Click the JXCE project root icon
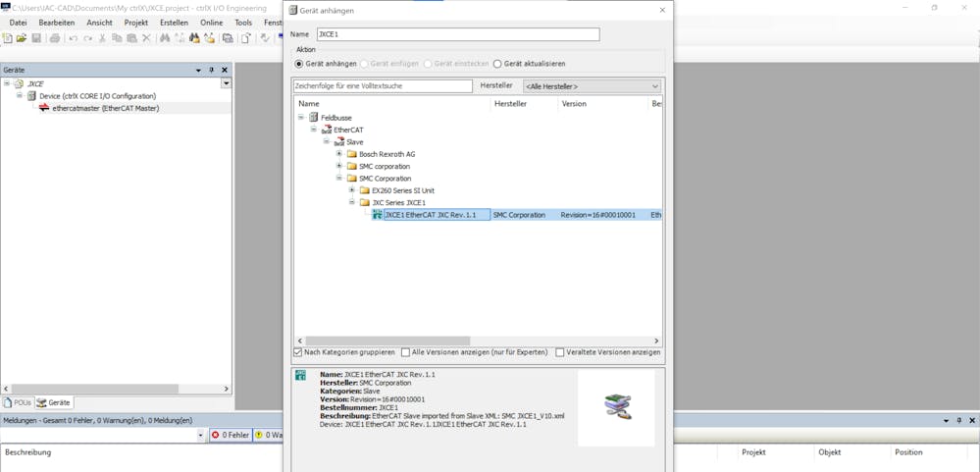The width and height of the screenshot is (980, 472). 19,83
